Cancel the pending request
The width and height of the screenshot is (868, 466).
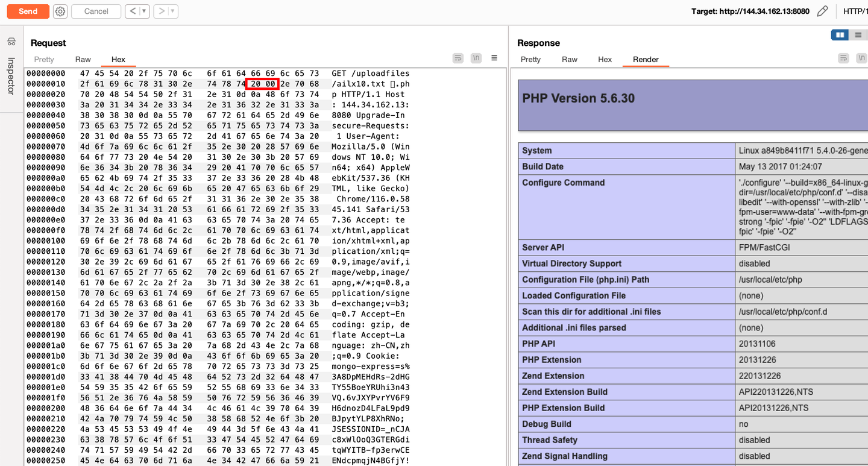[96, 11]
